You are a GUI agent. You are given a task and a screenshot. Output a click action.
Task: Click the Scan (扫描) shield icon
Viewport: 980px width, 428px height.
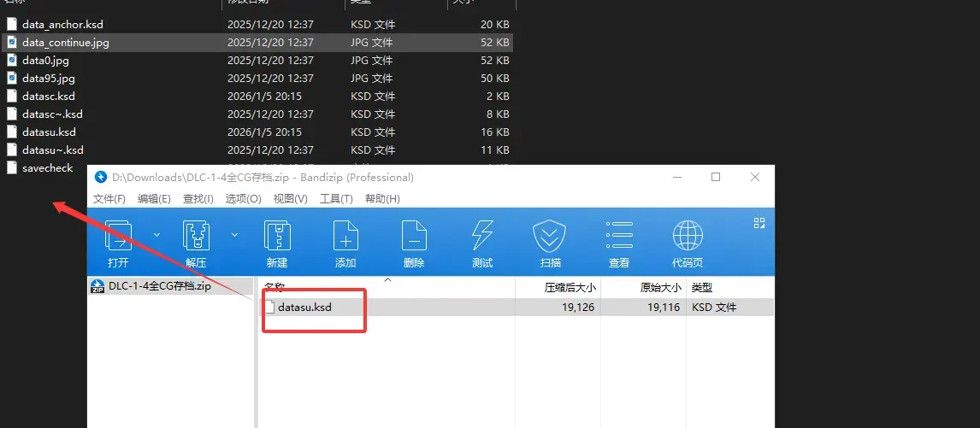549,236
